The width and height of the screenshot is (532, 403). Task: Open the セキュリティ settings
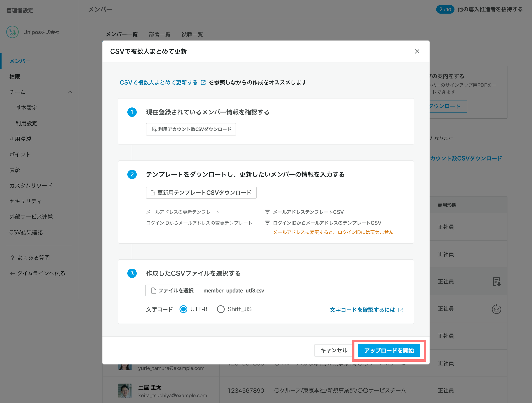[x=25, y=201]
